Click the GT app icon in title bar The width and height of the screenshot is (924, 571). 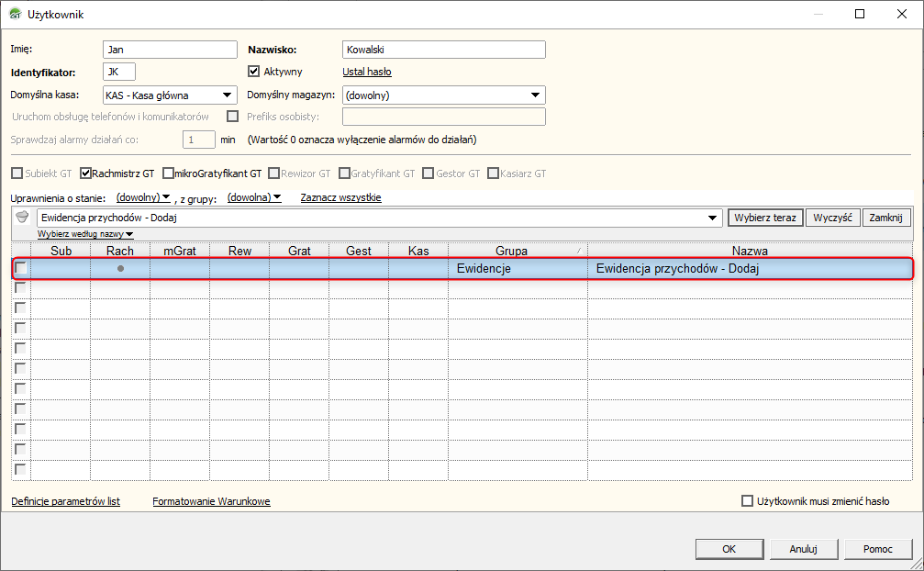click(15, 14)
